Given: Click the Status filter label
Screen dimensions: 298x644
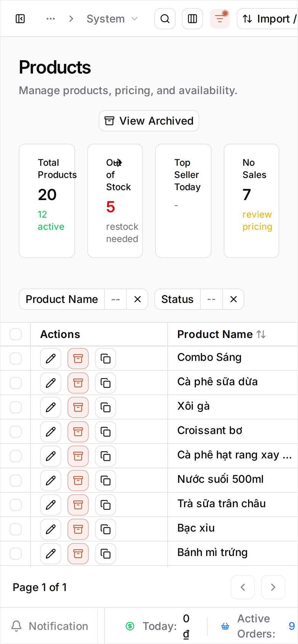Looking at the screenshot, I should pyautogui.click(x=177, y=299).
